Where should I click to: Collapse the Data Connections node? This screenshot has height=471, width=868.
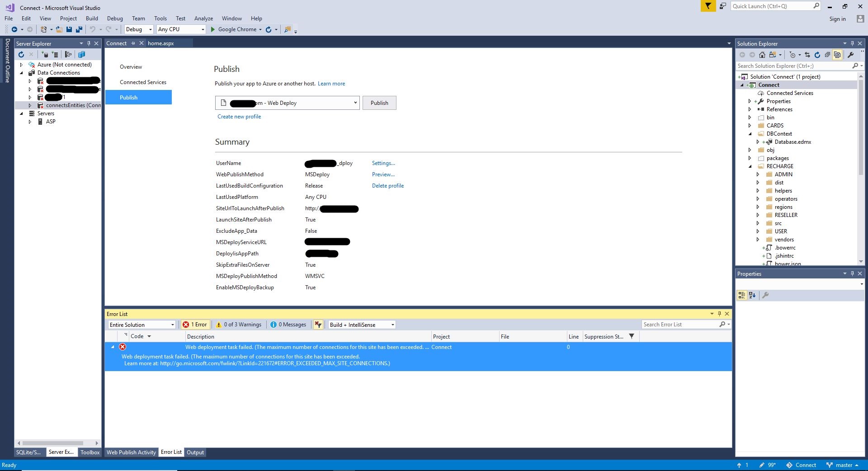pos(21,73)
